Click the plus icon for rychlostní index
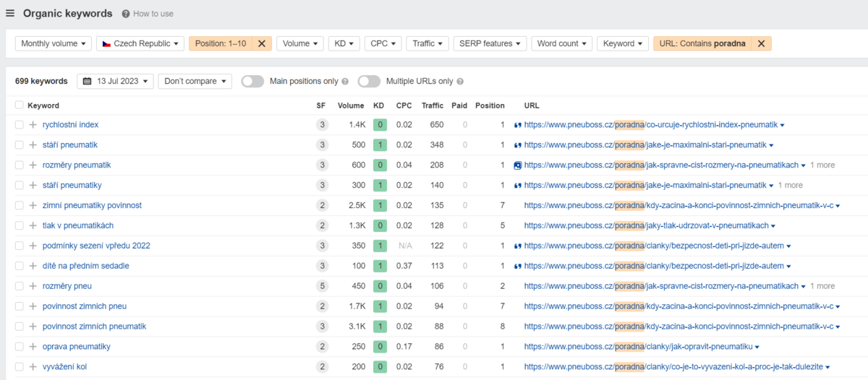The width and height of the screenshot is (868, 380). click(33, 125)
